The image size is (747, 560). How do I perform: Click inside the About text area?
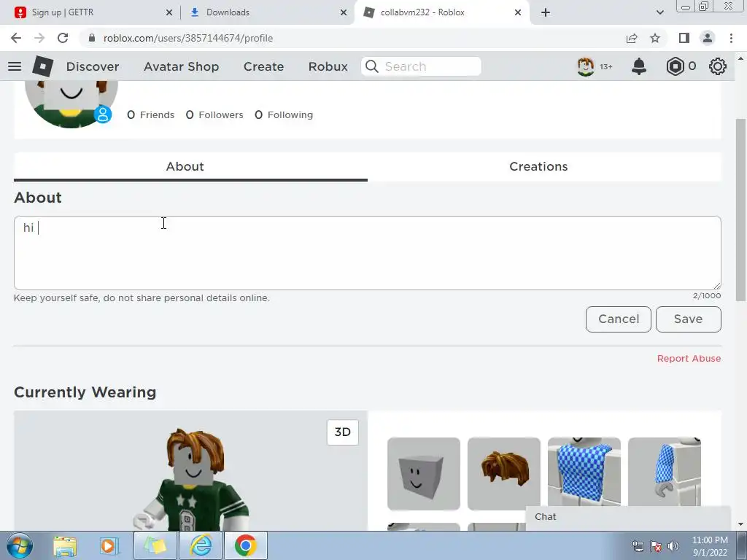point(368,253)
